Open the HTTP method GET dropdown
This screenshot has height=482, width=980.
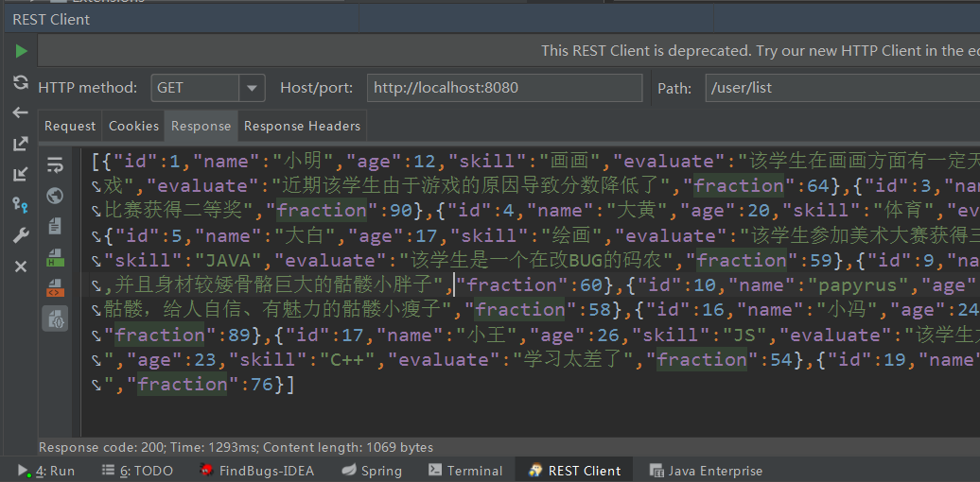(207, 88)
